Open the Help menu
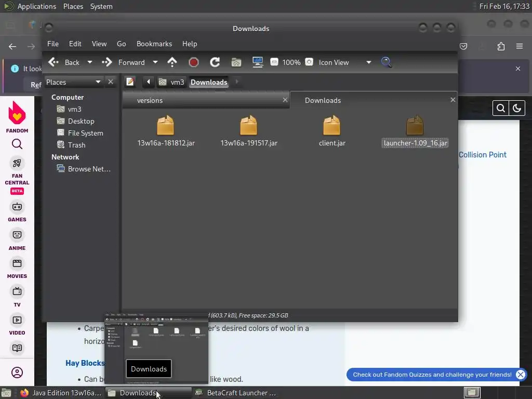This screenshot has width=532, height=399. click(x=190, y=44)
